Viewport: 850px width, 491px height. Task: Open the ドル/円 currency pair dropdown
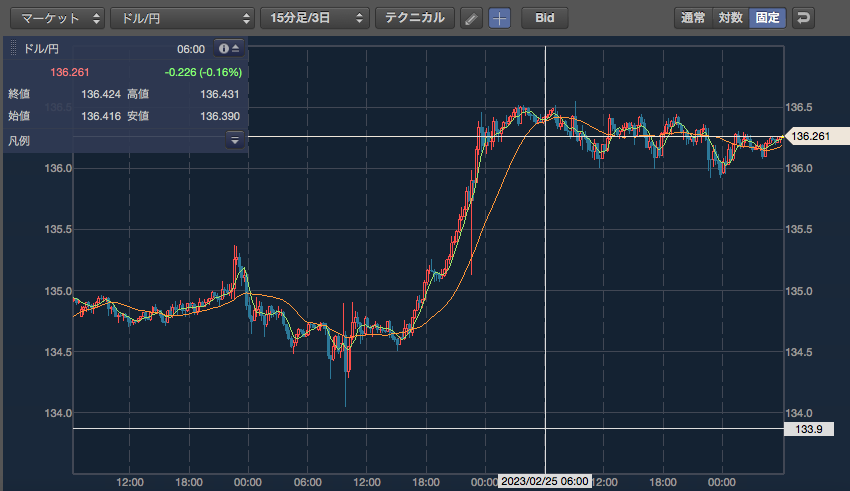click(x=182, y=18)
